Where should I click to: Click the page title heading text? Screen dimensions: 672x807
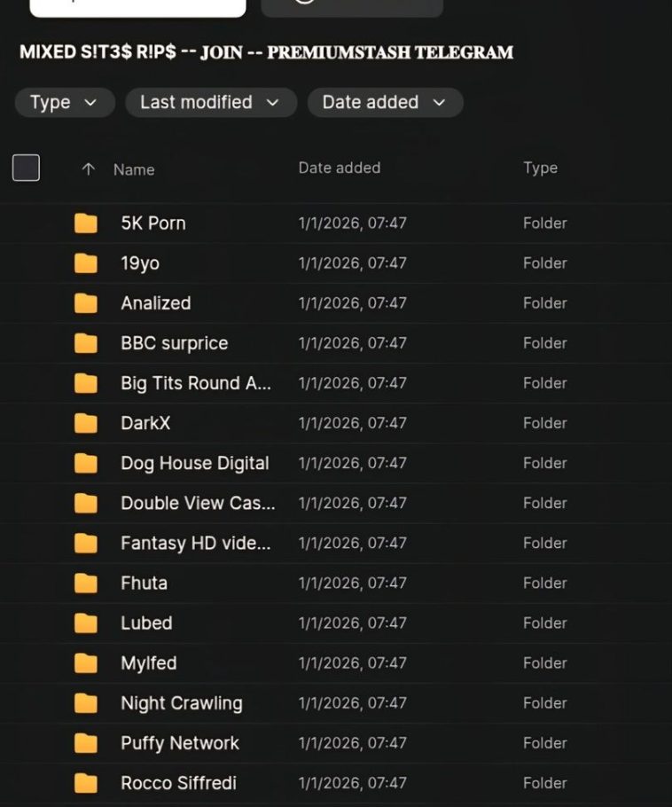point(266,52)
